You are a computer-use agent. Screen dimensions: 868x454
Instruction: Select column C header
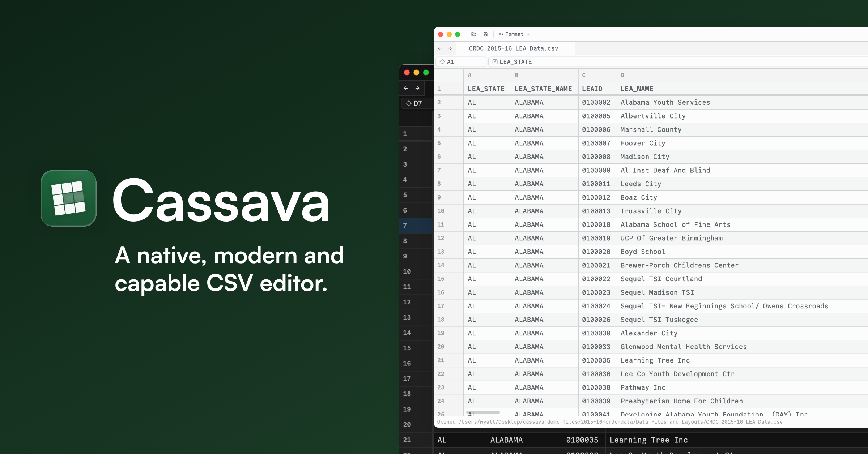[x=597, y=75]
